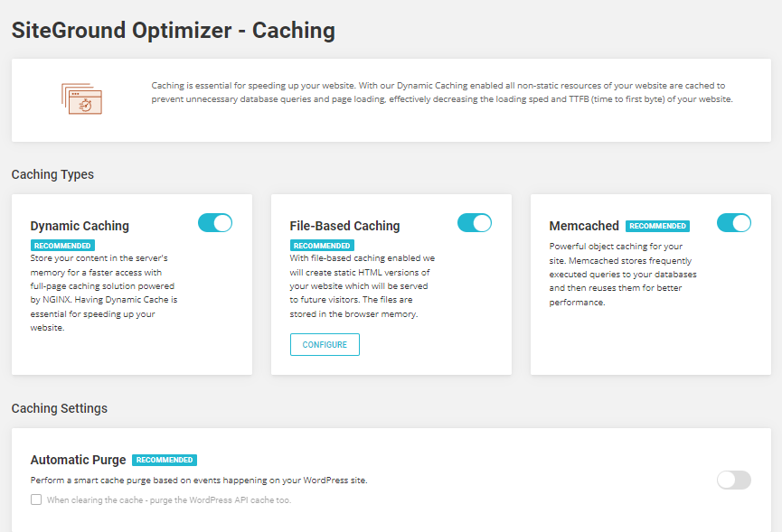Click the Dynamic Caching card title
Screen dimensions: 782x532
(x=80, y=226)
